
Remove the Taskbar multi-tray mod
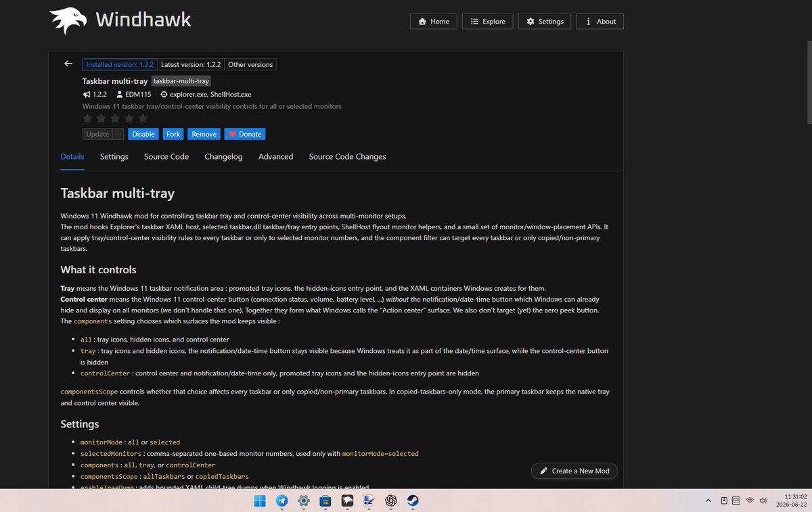tap(204, 134)
